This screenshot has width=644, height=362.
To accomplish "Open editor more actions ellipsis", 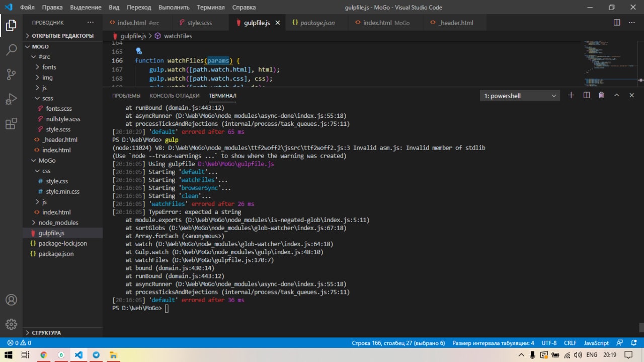I will tap(632, 23).
